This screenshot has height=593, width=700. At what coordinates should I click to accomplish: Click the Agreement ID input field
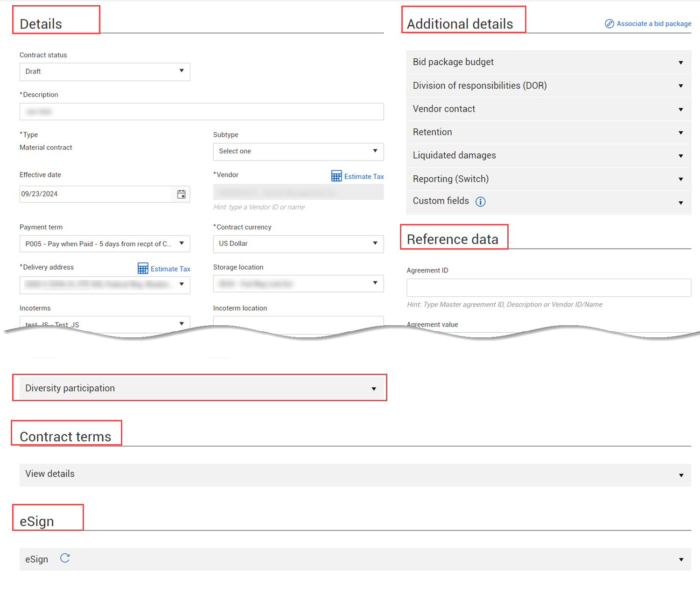[x=548, y=288]
